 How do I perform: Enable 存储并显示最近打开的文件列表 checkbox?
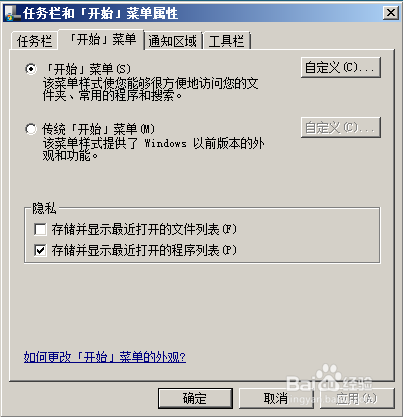pos(40,229)
